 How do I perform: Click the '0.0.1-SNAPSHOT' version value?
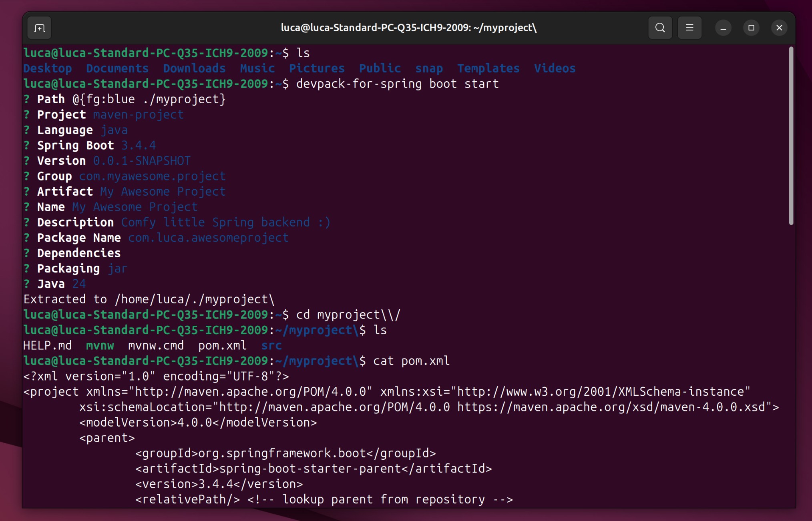tap(142, 161)
